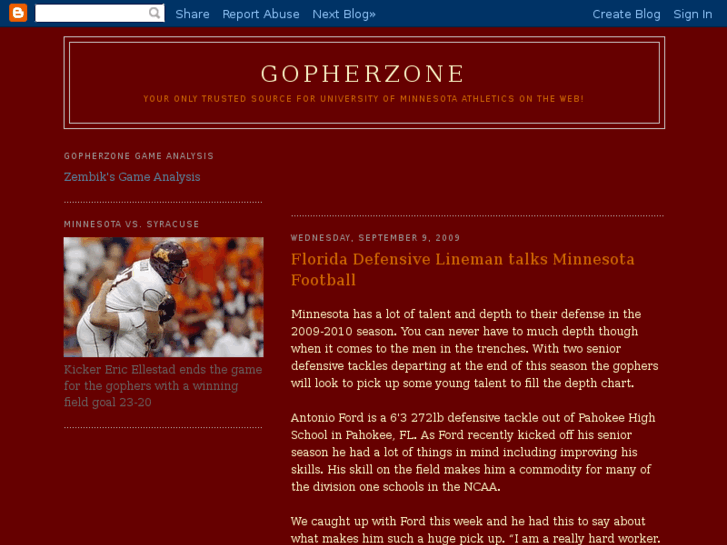This screenshot has width=727, height=545.
Task: Click the GOPHERZONE blog title
Action: pyautogui.click(x=363, y=74)
